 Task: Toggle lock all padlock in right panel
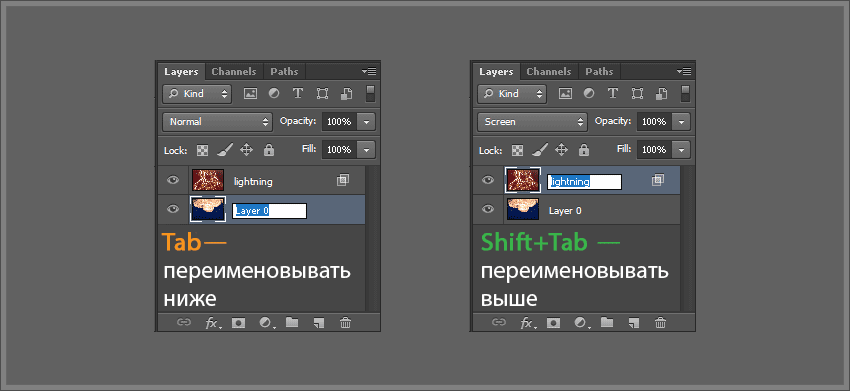point(584,150)
